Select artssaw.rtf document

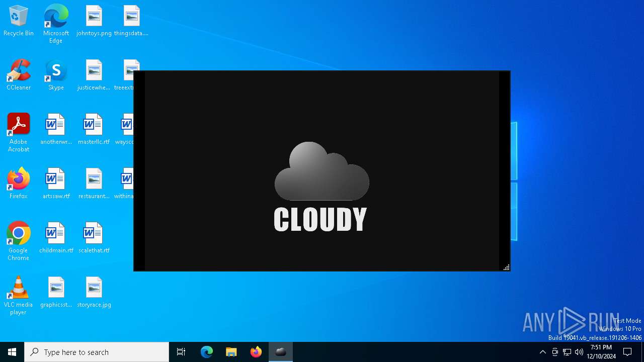(56, 184)
